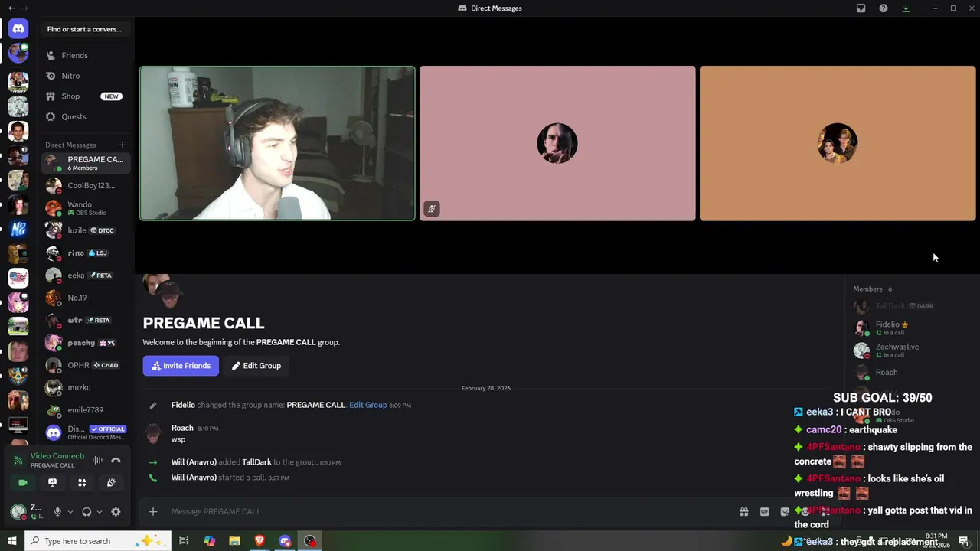Open Friends page
Viewport: 980px width, 551px height.
pyautogui.click(x=87, y=55)
